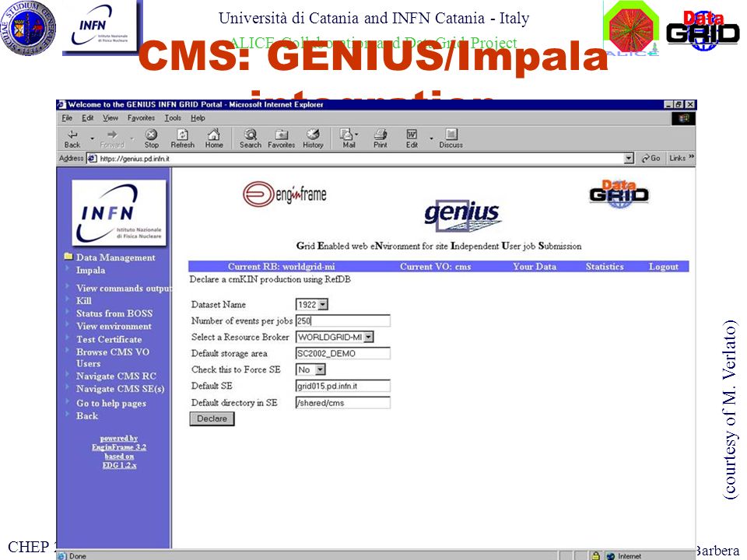Viewport: 747px width, 560px height.
Task: Click the genius logo
Action: pos(462,215)
